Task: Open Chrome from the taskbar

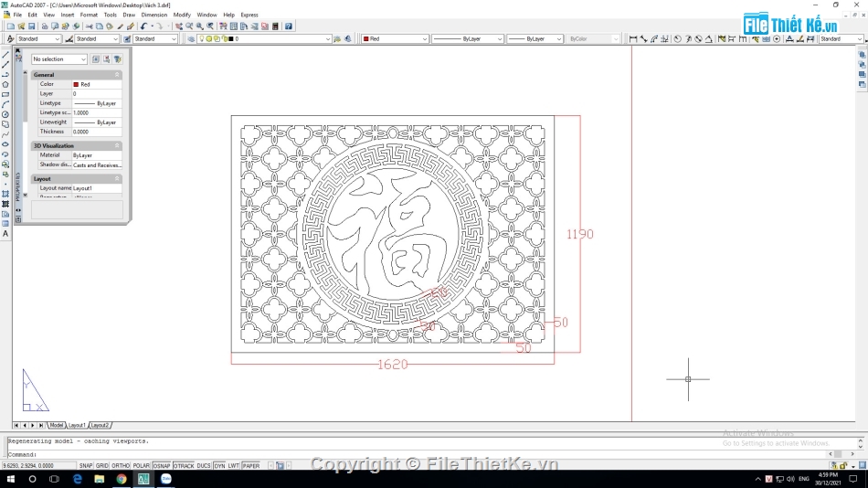Action: click(122, 479)
